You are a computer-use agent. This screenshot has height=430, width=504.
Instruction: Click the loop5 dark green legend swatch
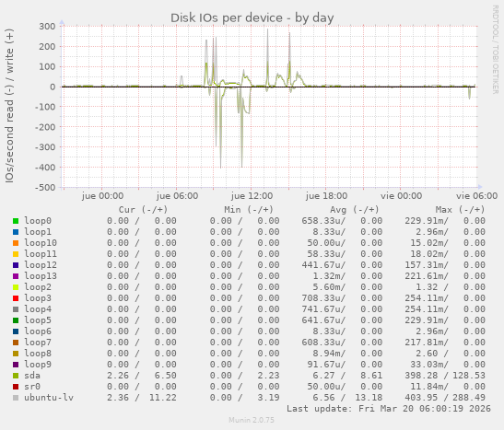tap(16, 320)
